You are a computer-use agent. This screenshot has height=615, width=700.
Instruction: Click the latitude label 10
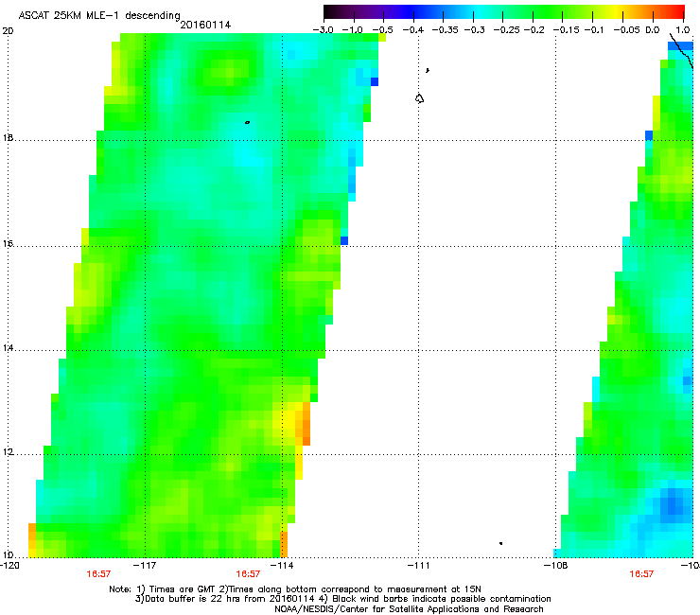[x=8, y=555]
